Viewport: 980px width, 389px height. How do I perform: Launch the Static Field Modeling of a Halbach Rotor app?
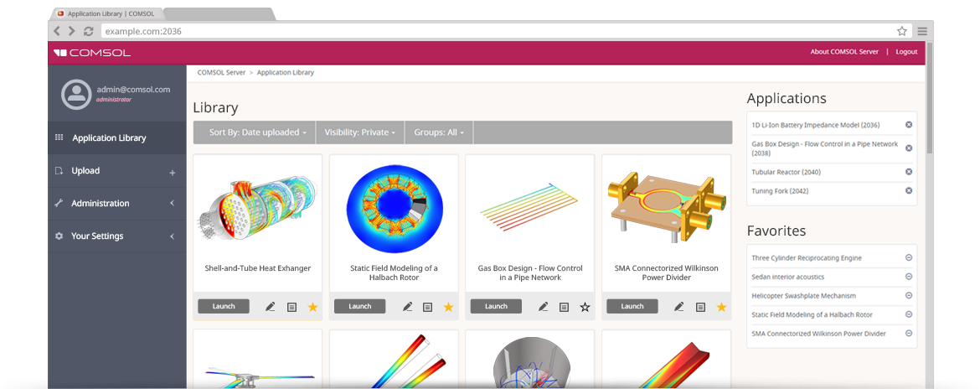pos(360,307)
